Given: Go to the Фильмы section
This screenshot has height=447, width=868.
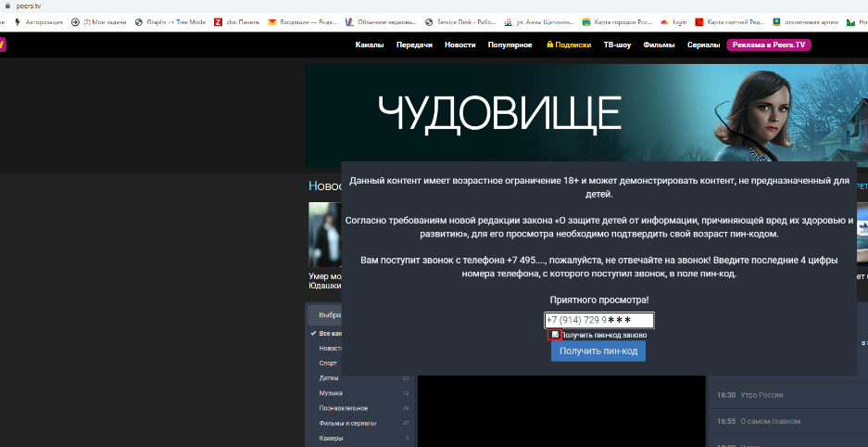Looking at the screenshot, I should pyautogui.click(x=659, y=45).
